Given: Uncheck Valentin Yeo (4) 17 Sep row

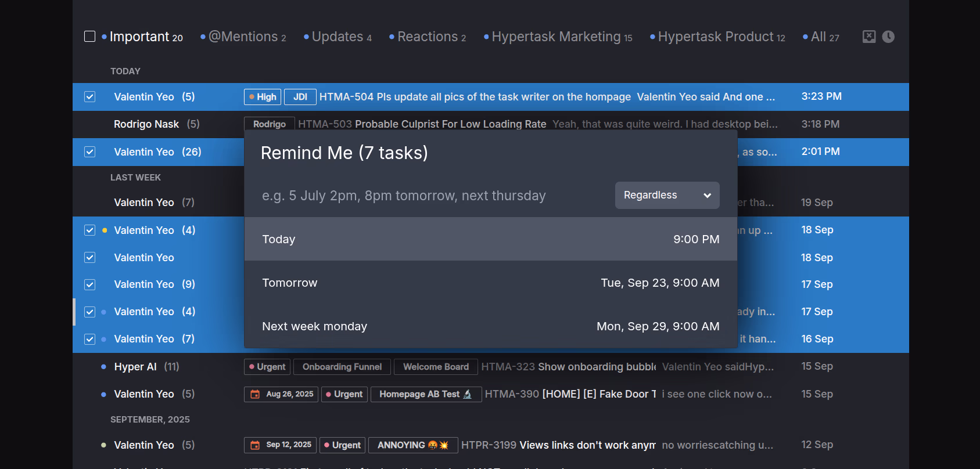Looking at the screenshot, I should coord(89,312).
